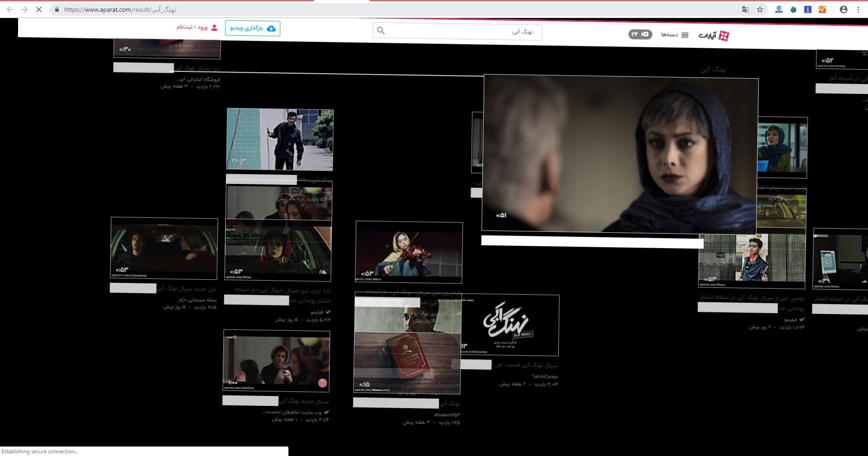Image resolution: width=868 pixels, height=456 pixels.
Task: Go back to the previous page
Action: point(10,9)
